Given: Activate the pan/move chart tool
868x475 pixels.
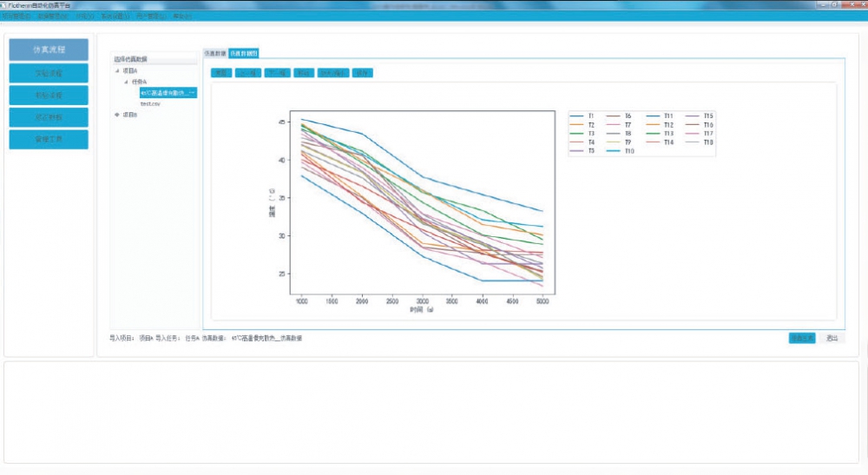Looking at the screenshot, I should 303,73.
